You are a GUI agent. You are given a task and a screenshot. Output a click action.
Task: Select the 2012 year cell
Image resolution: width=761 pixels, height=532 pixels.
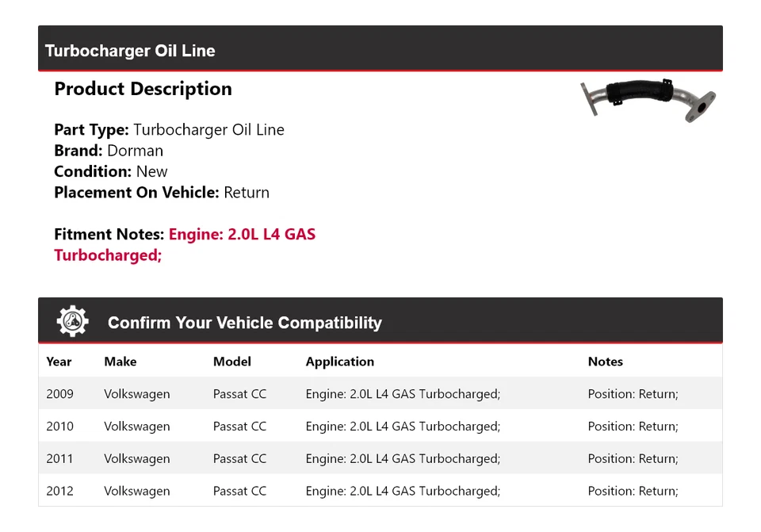[60, 492]
